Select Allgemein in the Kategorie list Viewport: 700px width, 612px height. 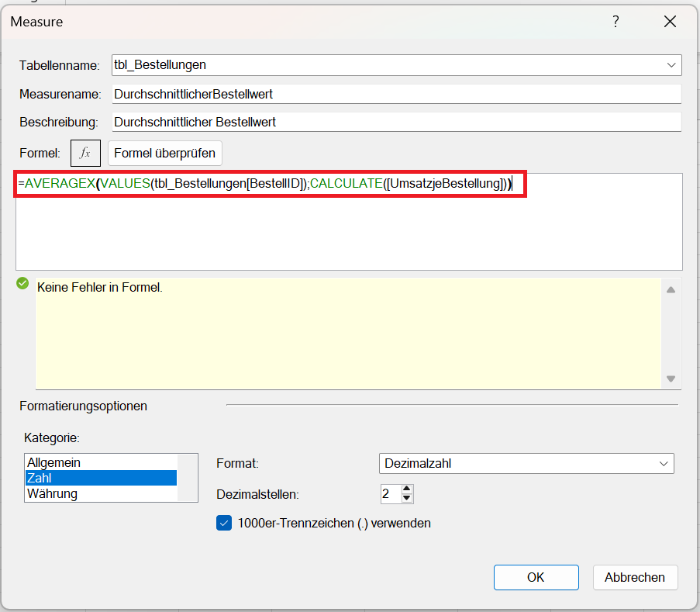54,462
